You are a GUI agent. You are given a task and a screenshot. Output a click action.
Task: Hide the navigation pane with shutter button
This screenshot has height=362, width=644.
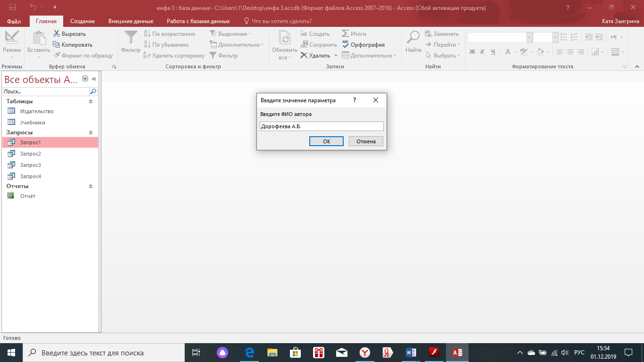(x=94, y=79)
